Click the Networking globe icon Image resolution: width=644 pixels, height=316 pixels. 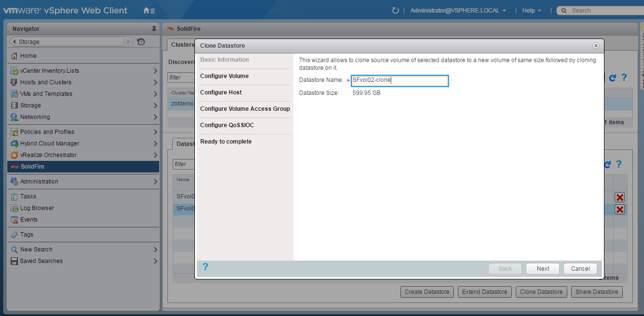pyautogui.click(x=14, y=117)
